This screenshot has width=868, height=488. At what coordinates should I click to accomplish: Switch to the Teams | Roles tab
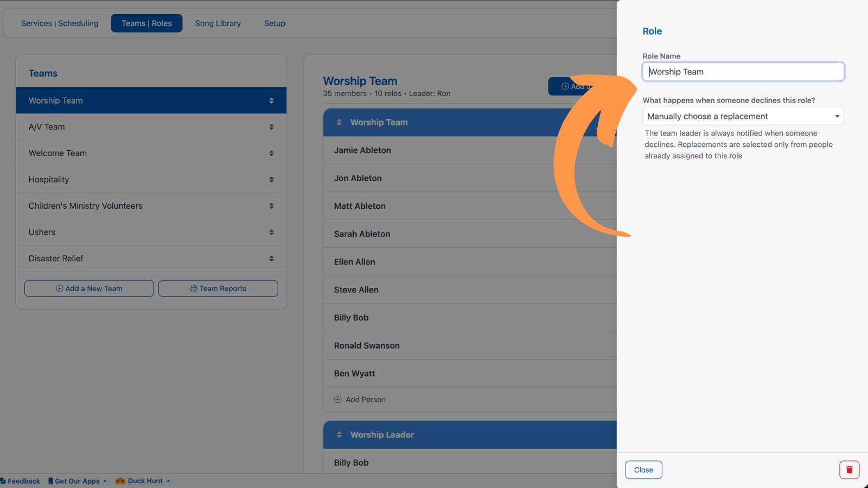tap(146, 23)
